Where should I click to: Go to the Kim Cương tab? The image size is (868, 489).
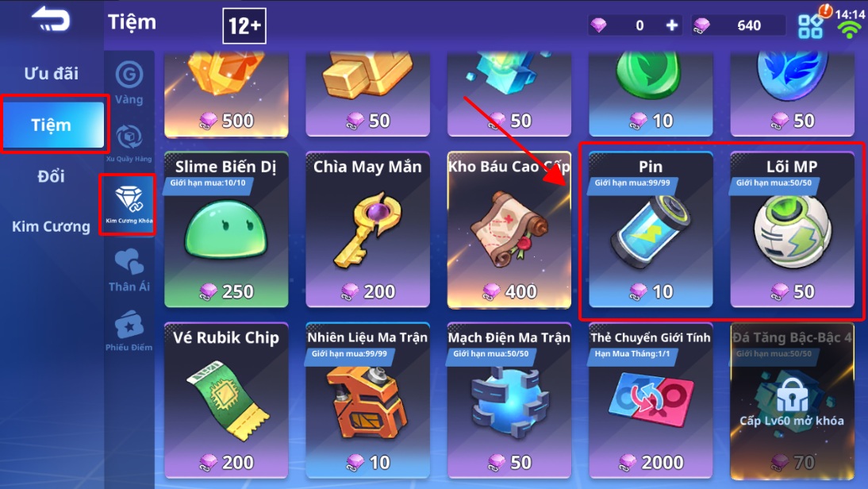(x=51, y=226)
